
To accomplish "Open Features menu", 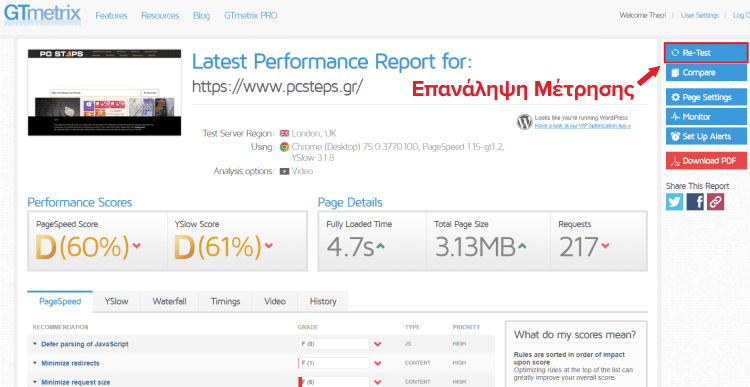I will [x=111, y=16].
